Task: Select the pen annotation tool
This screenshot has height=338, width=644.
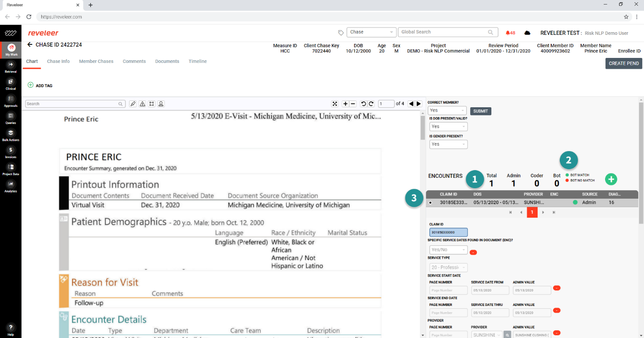Action: 133,104
